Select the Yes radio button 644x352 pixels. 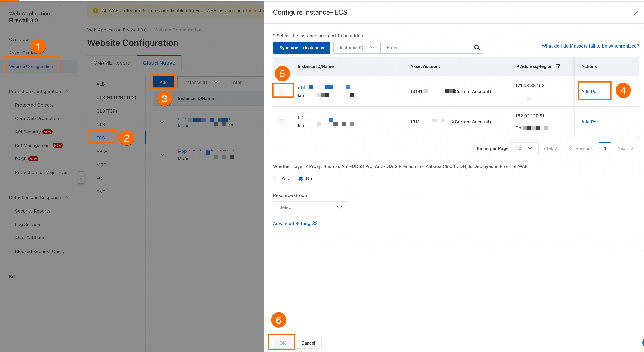[275, 178]
